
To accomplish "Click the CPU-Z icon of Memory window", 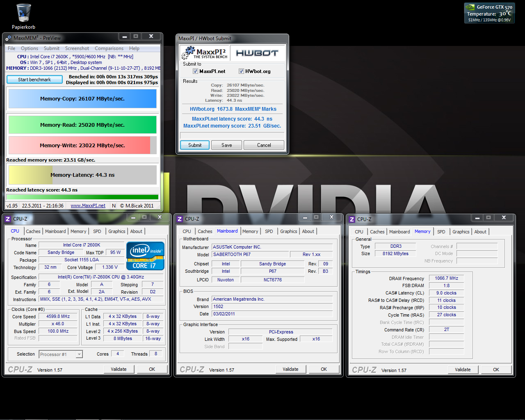I will click(x=352, y=219).
